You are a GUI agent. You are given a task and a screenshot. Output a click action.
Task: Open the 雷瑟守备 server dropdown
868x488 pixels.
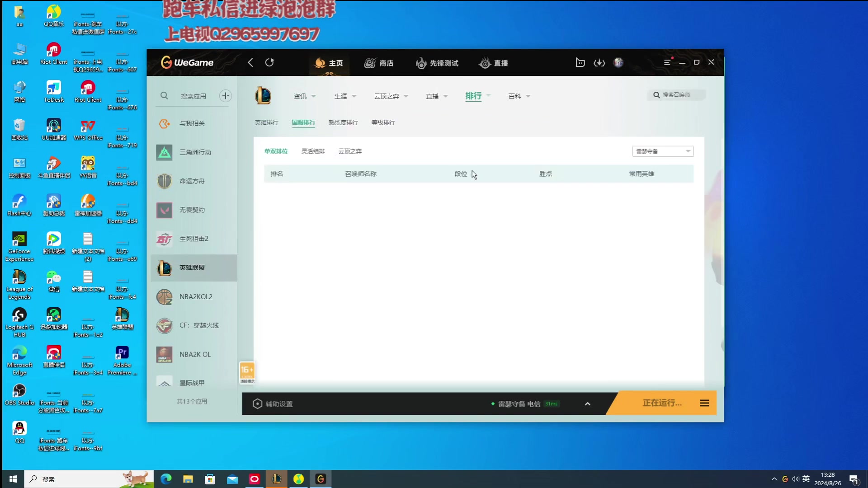[663, 151]
